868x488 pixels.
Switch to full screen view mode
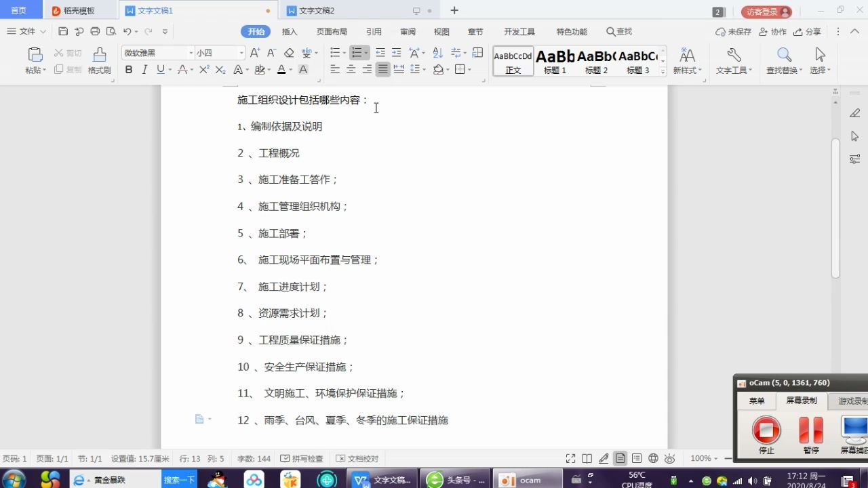click(x=571, y=458)
